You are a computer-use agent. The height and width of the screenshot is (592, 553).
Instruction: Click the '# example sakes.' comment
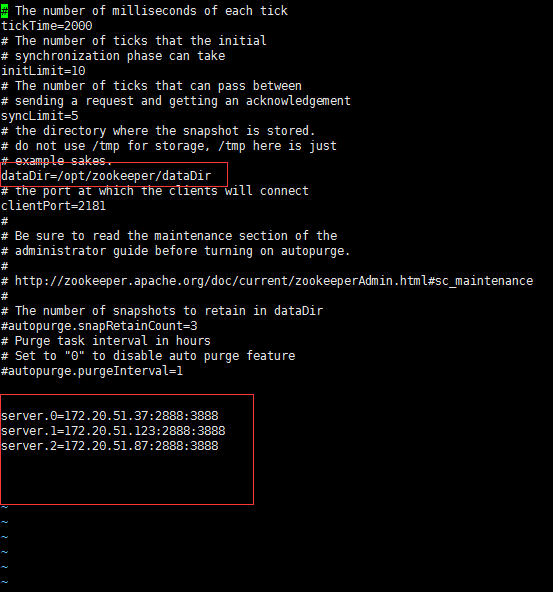[57, 161]
